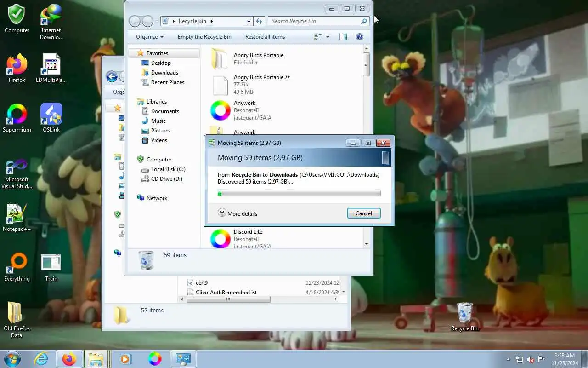The height and width of the screenshot is (368, 588).
Task: Switch to Windows Explorer taskbar button
Action: click(96, 358)
